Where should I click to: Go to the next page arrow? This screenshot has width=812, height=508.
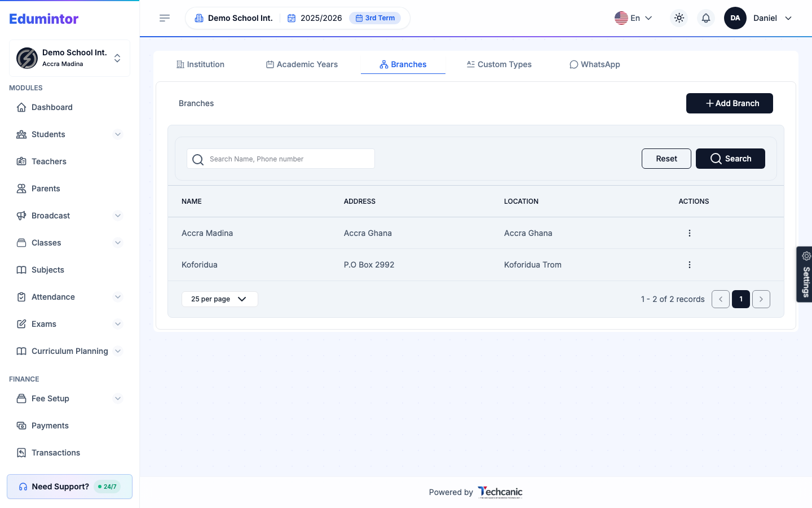click(x=761, y=299)
